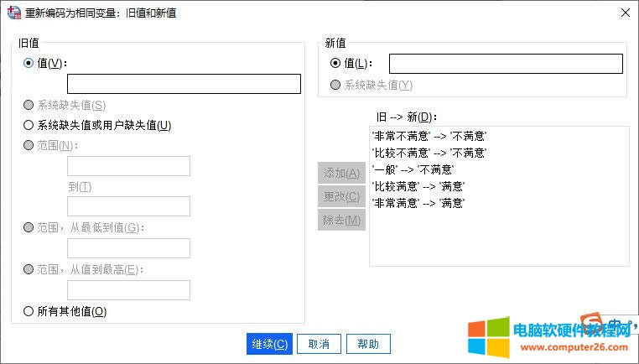Select 系统缺失值或用户缺失值(U) radio option
The image size is (639, 364).
pos(29,126)
